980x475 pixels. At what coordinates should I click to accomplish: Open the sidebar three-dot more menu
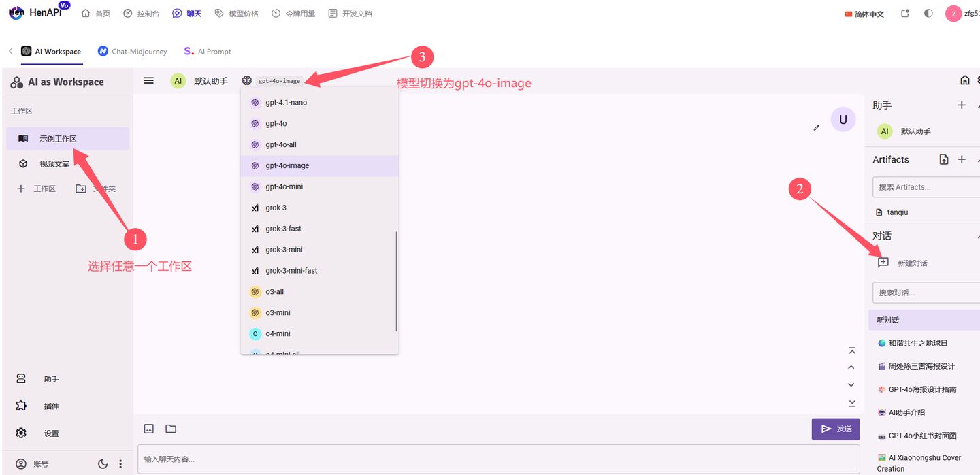point(120,464)
